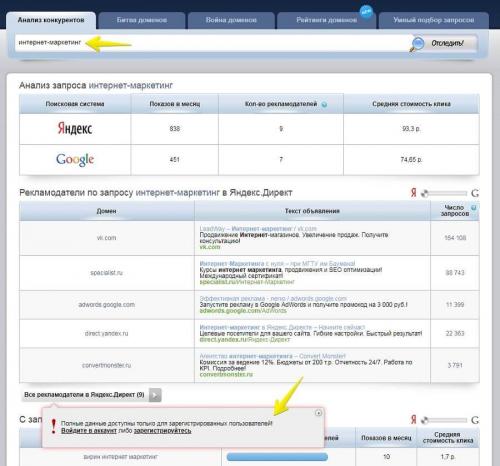The image size is (500, 466).
Task: Close the registration notice popup
Action: tap(318, 413)
